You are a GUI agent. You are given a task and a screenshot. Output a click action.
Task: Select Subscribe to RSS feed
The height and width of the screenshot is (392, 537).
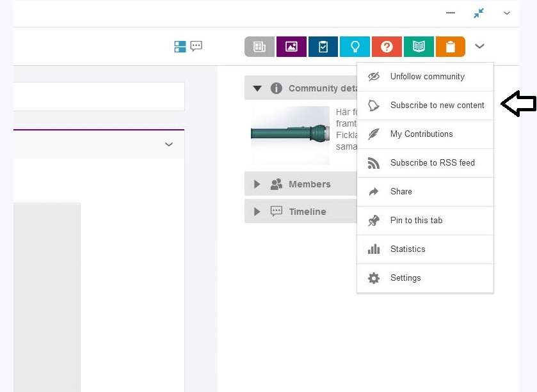click(x=432, y=163)
